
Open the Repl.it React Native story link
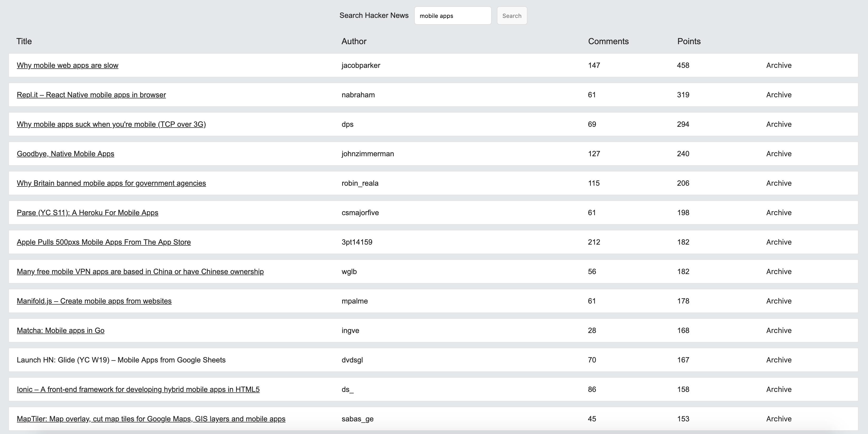[91, 95]
